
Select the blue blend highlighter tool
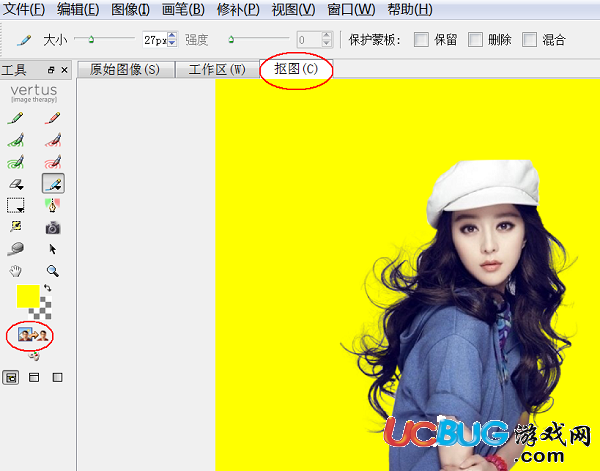tap(53, 184)
